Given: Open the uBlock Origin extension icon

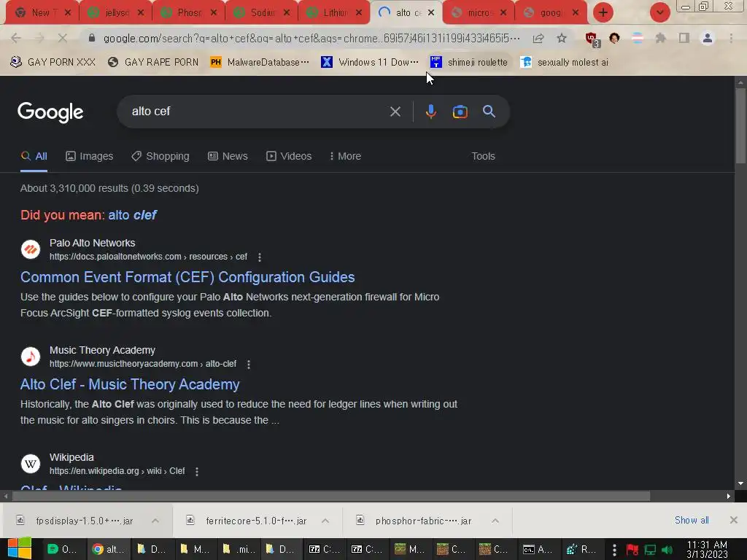Looking at the screenshot, I should [592, 39].
